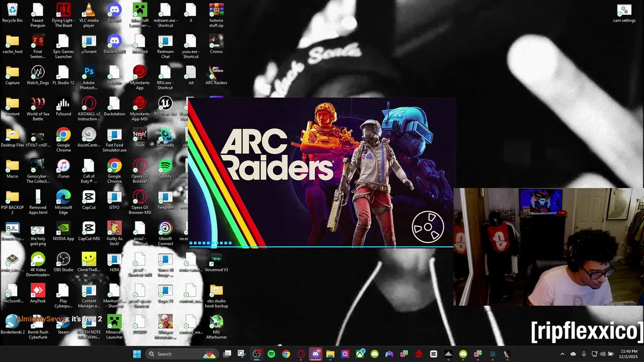Open the clock and date panel
This screenshot has width=644, height=362.
click(x=628, y=354)
